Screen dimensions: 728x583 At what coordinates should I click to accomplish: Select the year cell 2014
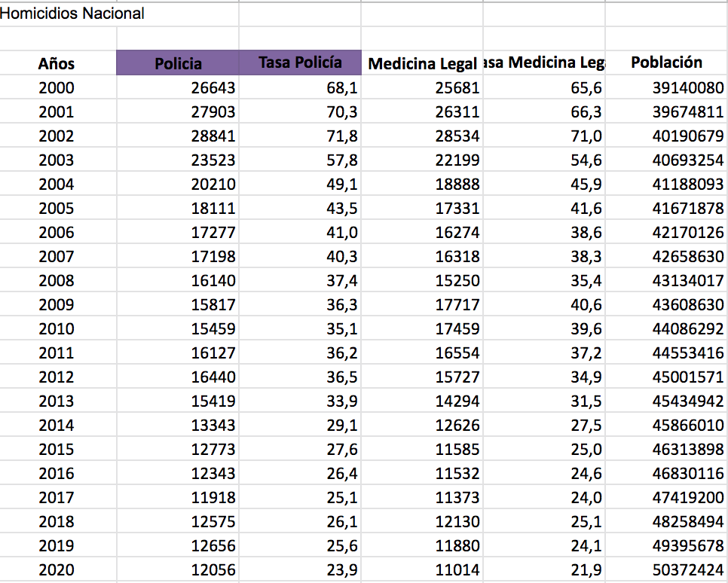pyautogui.click(x=57, y=426)
